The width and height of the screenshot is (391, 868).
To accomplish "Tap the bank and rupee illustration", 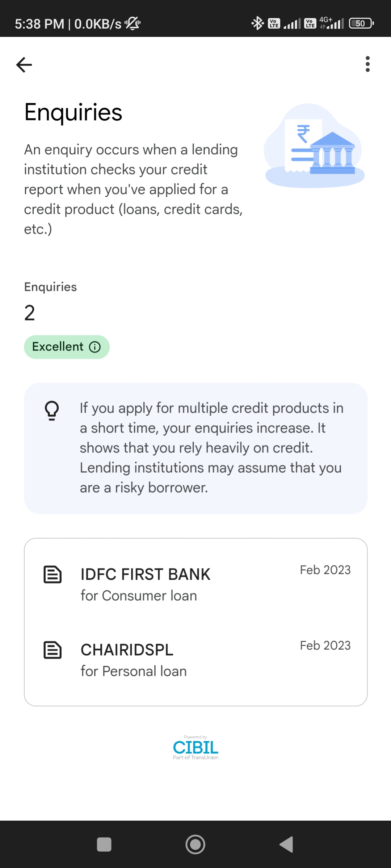I will click(x=314, y=146).
